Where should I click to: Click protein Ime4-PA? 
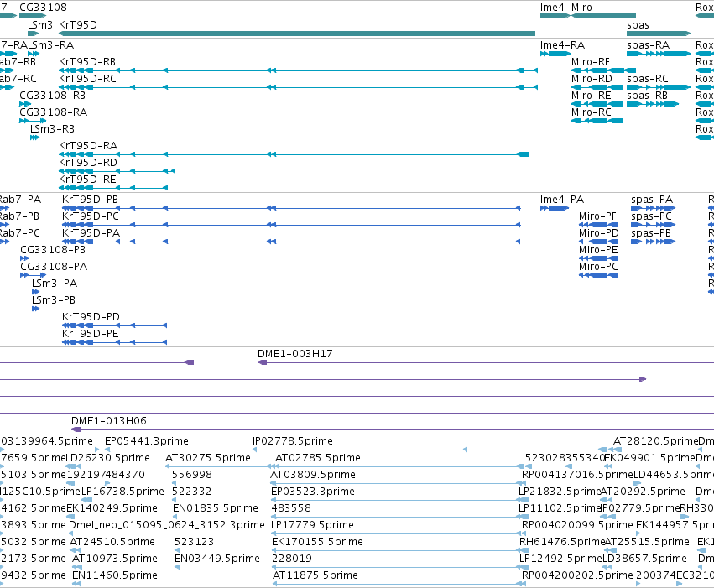point(562,200)
